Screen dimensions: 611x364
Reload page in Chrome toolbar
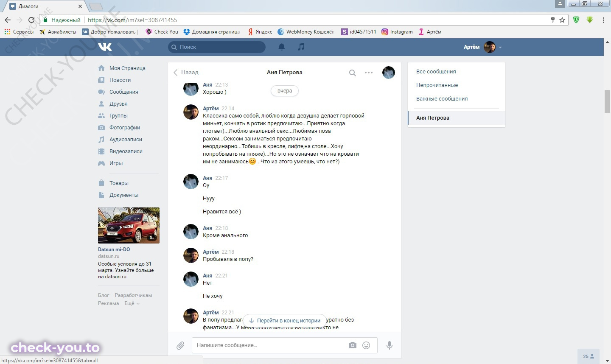[31, 20]
